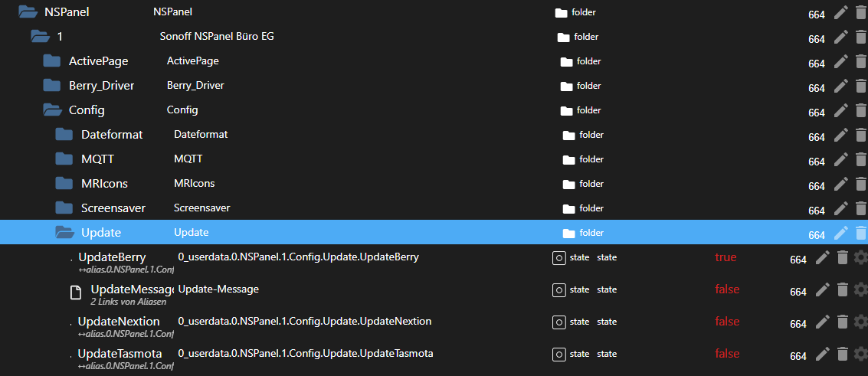Expand the Berry_Driver folder
Image resolution: width=868 pixels, height=376 pixels.
[51, 85]
